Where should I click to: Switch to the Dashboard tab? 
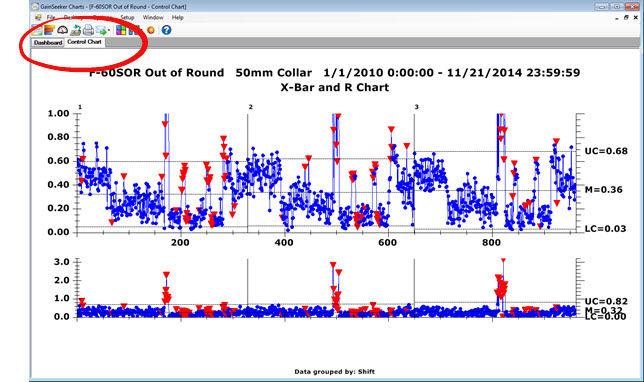pos(48,43)
